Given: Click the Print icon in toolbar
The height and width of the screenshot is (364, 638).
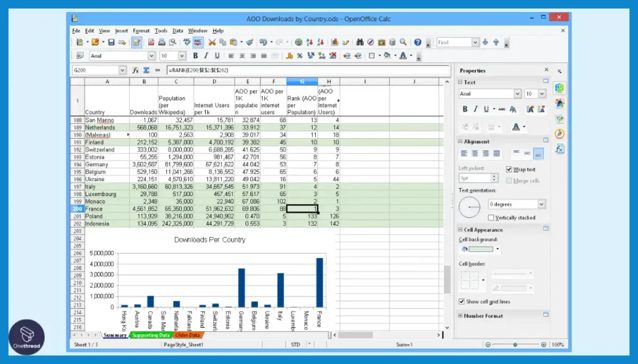Looking at the screenshot, I should click(x=161, y=42).
